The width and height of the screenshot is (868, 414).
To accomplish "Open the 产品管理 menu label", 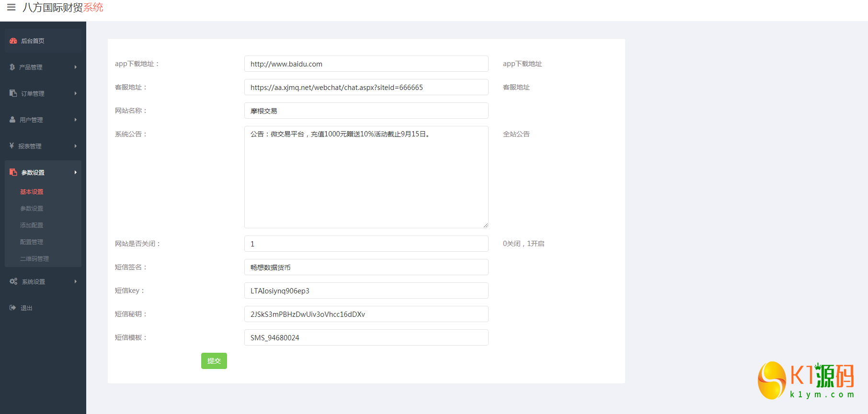I will [x=31, y=67].
